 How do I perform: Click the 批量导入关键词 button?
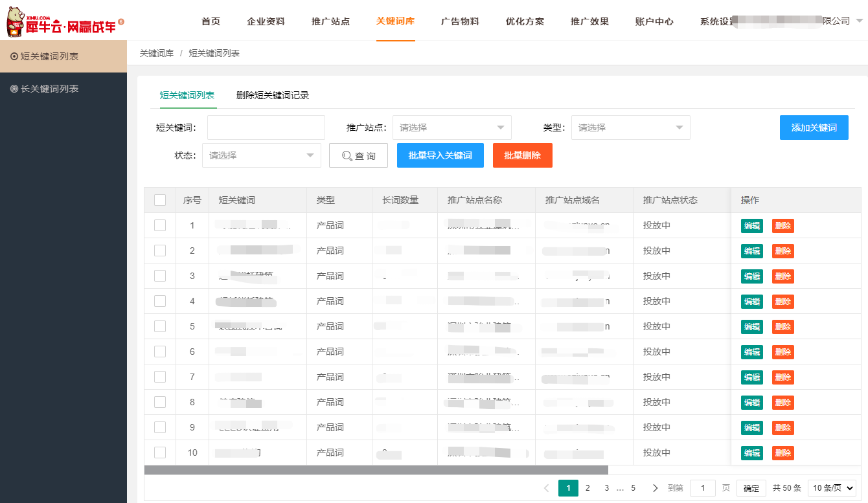(440, 155)
